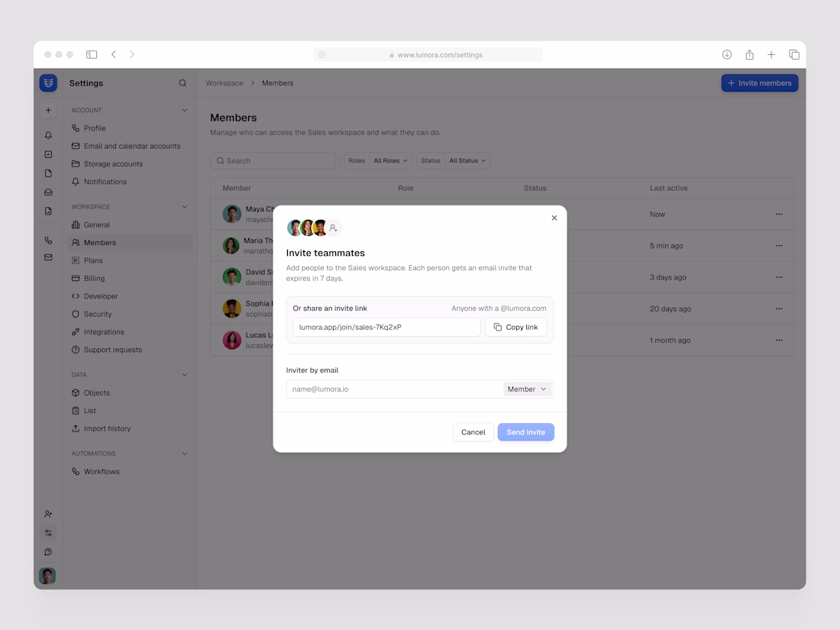Collapse the Workspace section
840x630 pixels.
point(185,207)
